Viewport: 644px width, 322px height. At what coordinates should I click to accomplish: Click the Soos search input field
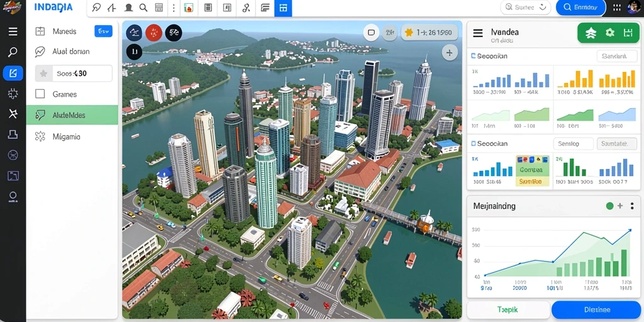74,74
